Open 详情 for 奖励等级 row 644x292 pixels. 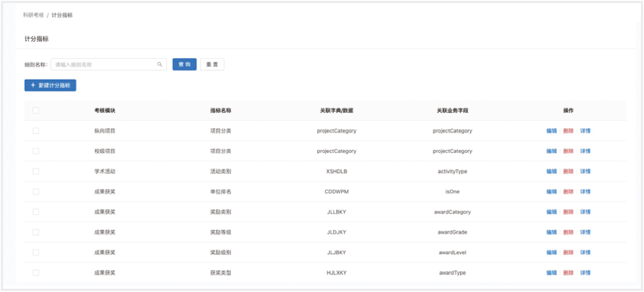pos(585,232)
